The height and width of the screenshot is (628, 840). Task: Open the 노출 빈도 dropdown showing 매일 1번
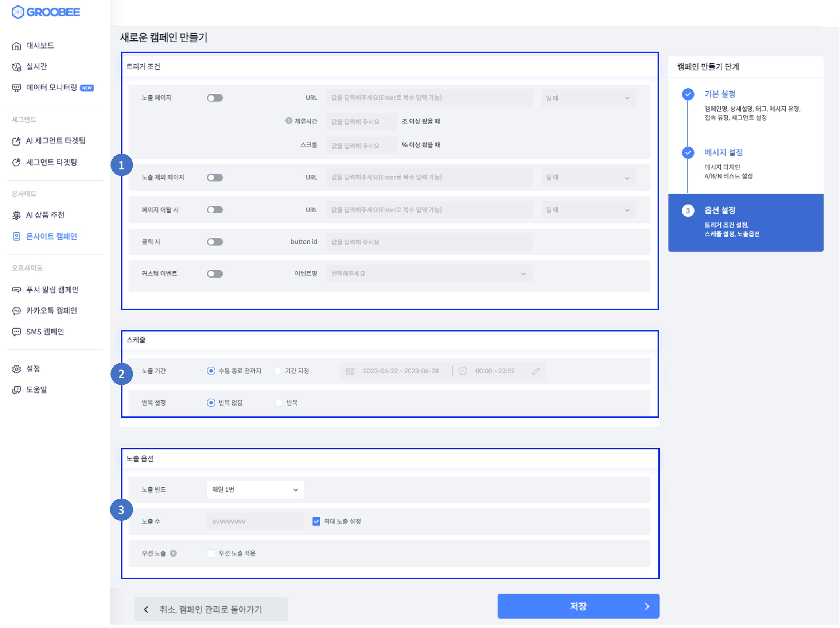pos(255,489)
